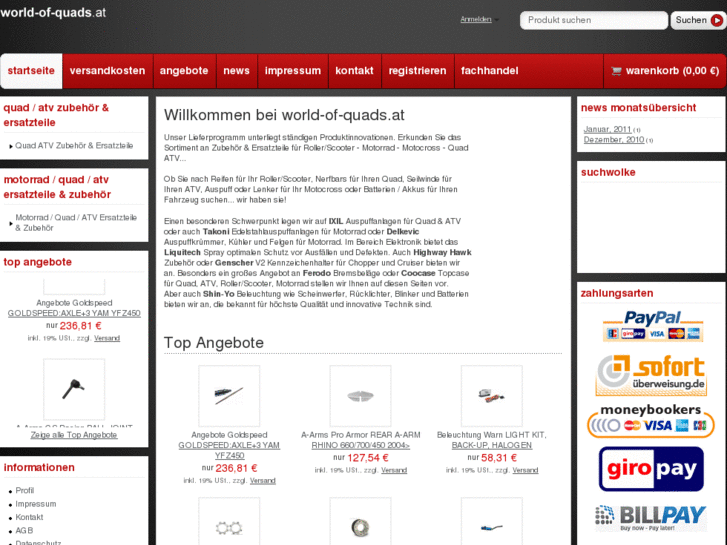Click the suchwolke heading
Screen dimensions: 727x545
608,173
